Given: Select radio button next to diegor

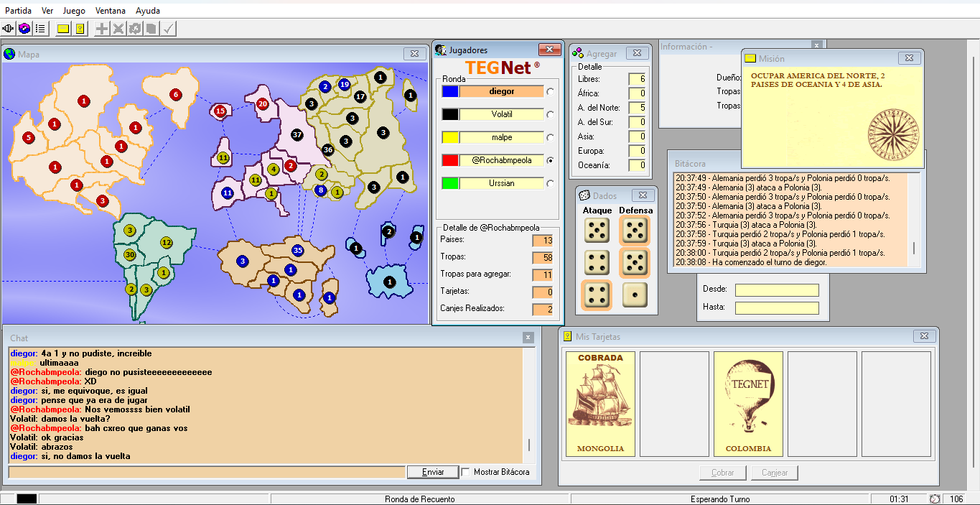Looking at the screenshot, I should coord(550,92).
